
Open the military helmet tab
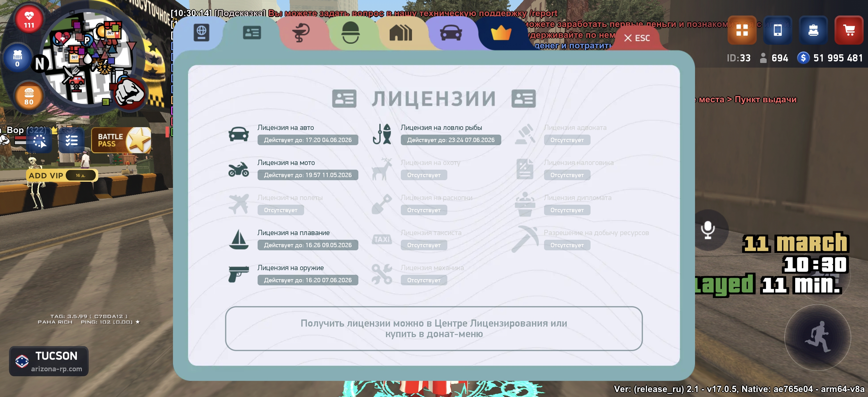pos(350,33)
